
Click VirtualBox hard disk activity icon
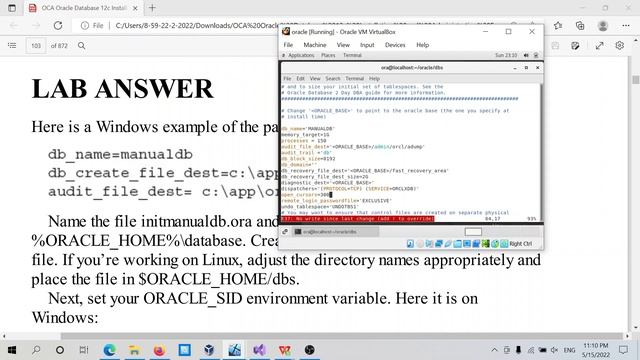pyautogui.click(x=410, y=244)
